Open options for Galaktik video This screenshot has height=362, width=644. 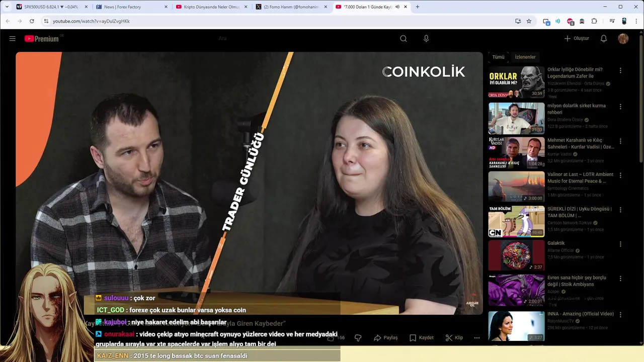point(620,244)
